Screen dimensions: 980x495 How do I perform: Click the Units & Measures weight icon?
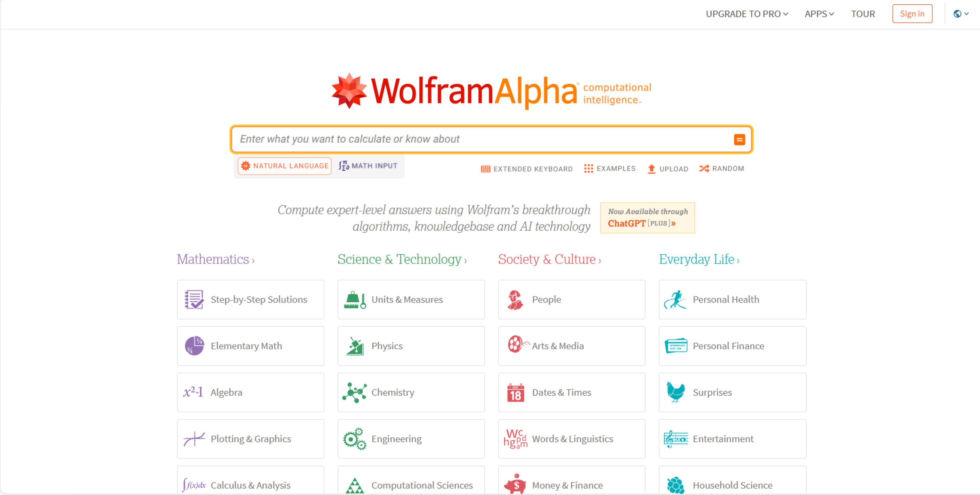(x=355, y=300)
